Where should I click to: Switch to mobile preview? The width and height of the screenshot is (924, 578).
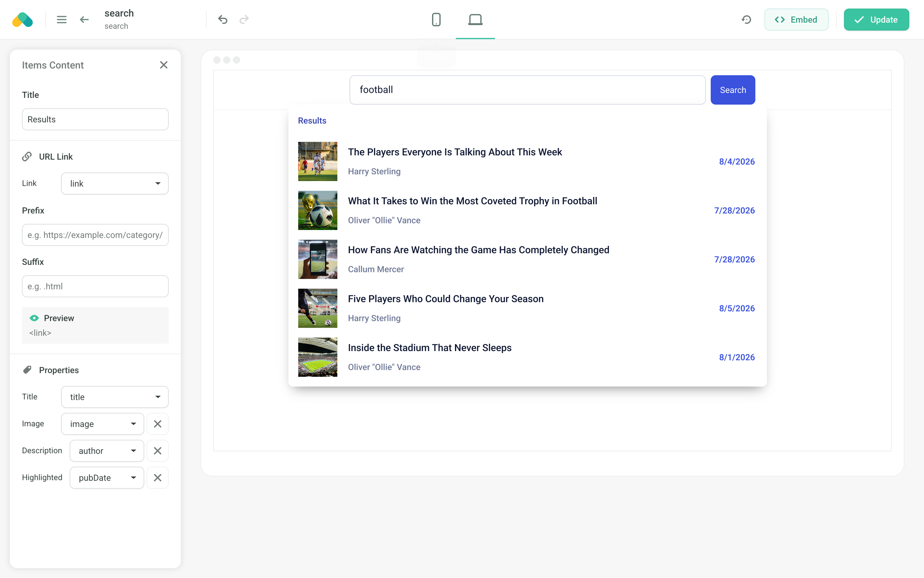point(436,20)
